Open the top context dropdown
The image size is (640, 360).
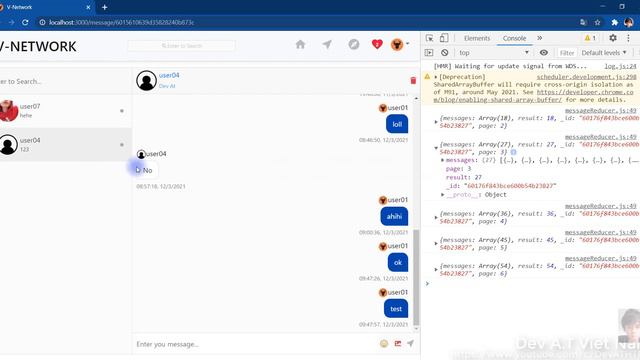[493, 53]
